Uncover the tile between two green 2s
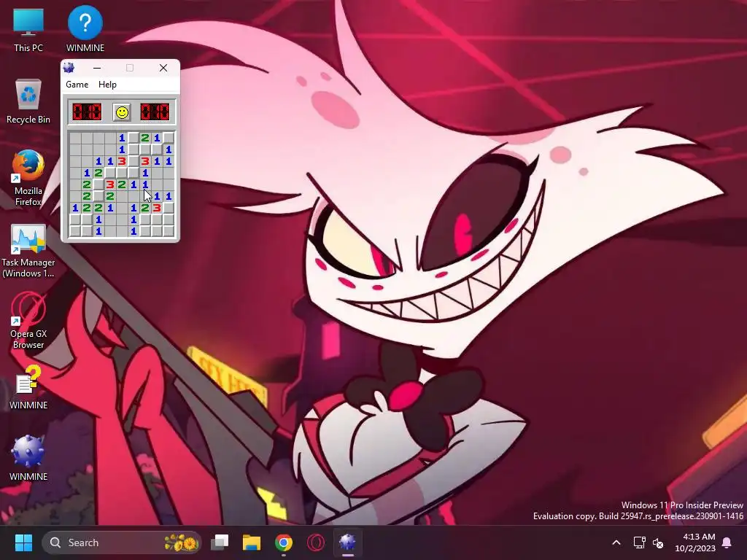This screenshot has width=747, height=560. click(98, 196)
